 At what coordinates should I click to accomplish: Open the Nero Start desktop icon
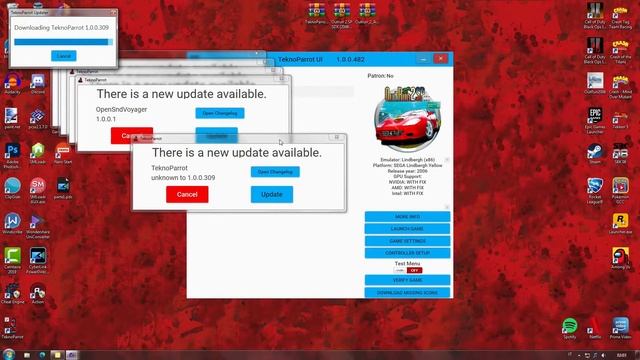pos(63,153)
